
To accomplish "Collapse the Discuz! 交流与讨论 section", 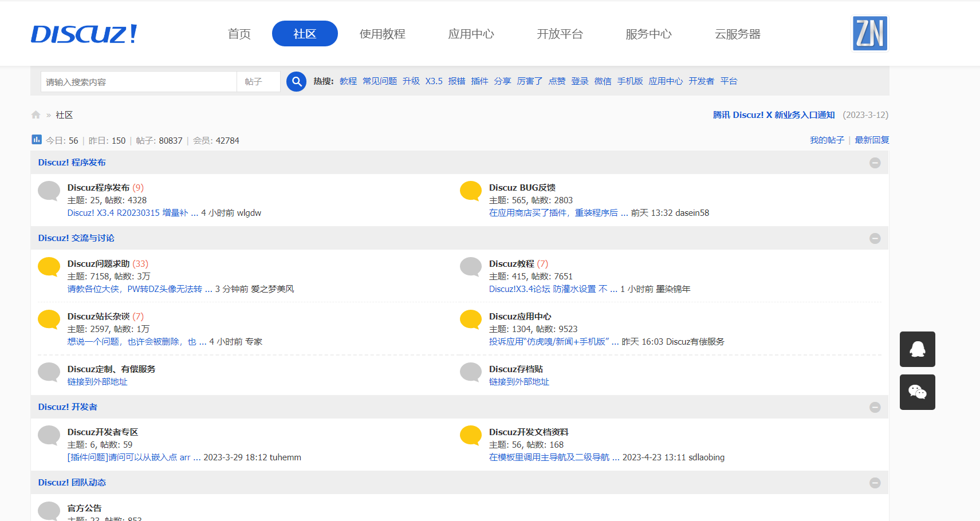I will [875, 239].
